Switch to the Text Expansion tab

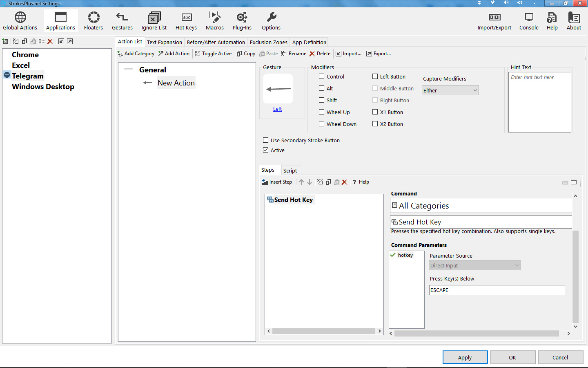point(165,42)
